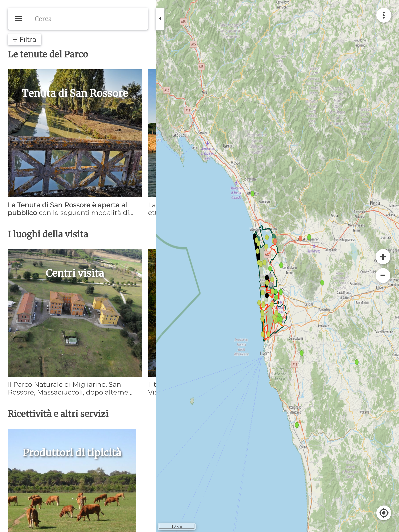
Task: Click the Volterra label on map
Action: point(365,412)
